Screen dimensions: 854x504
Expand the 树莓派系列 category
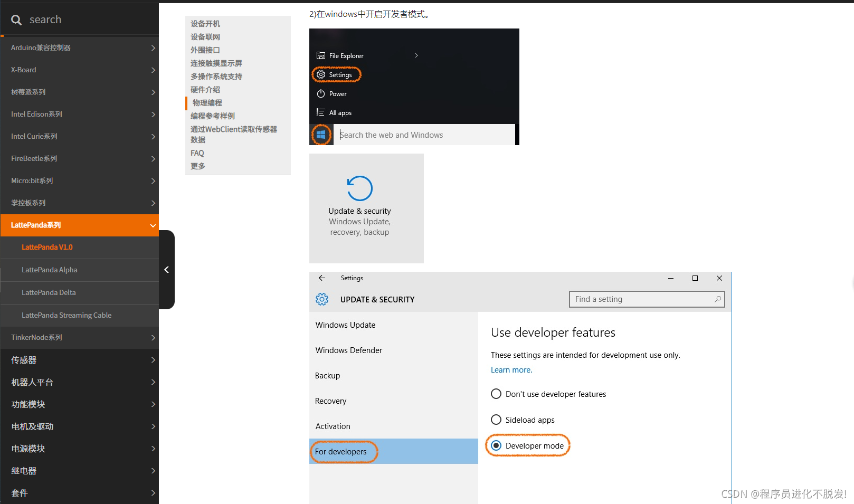point(79,92)
